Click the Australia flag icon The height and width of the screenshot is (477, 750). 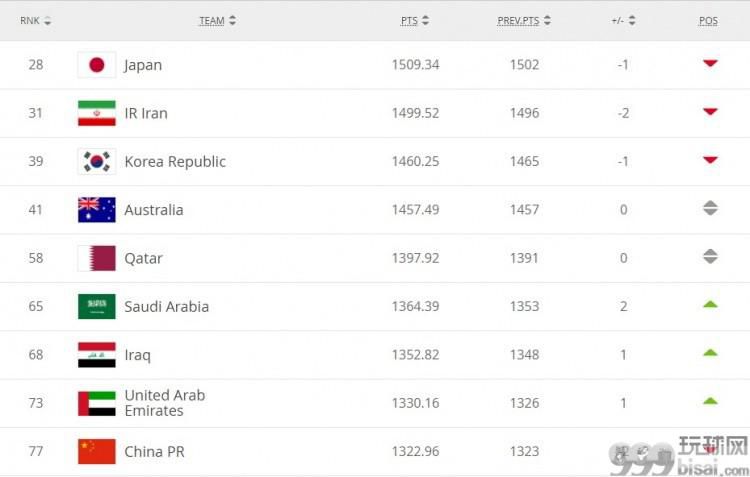point(97,210)
